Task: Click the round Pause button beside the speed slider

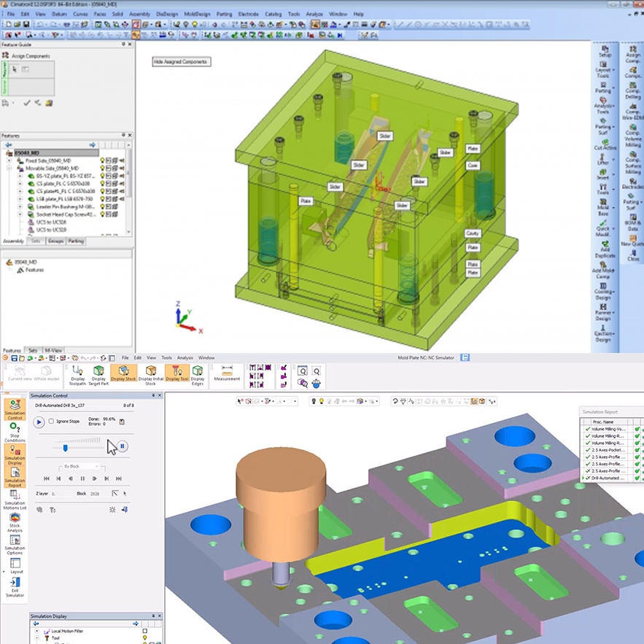Action: tap(122, 446)
